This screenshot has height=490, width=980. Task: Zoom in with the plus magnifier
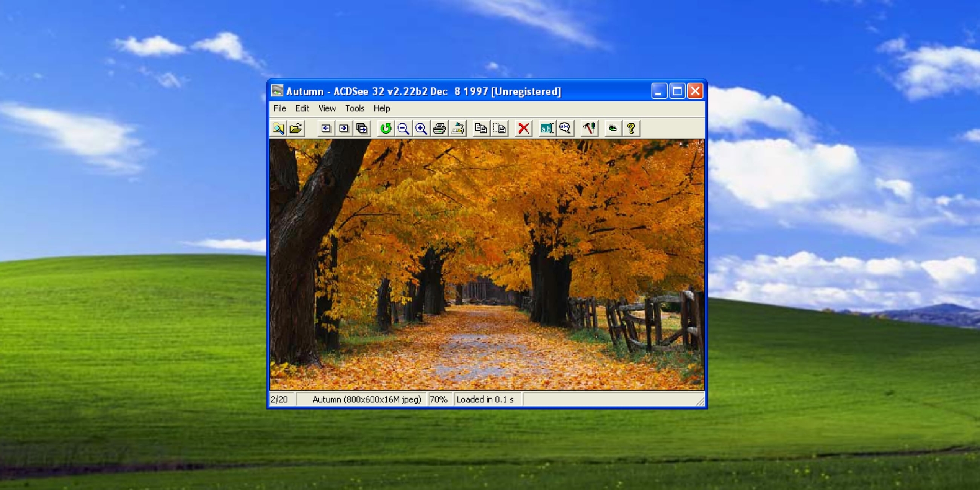(x=421, y=128)
